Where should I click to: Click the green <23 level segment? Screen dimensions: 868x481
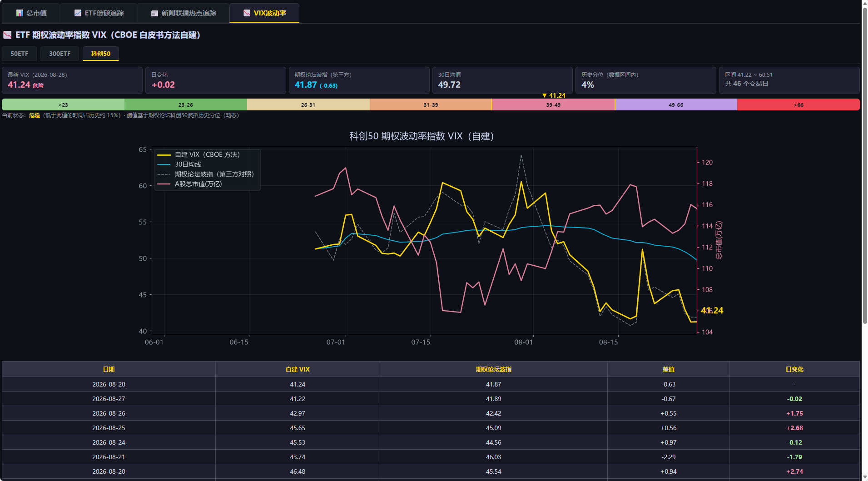tap(63, 105)
